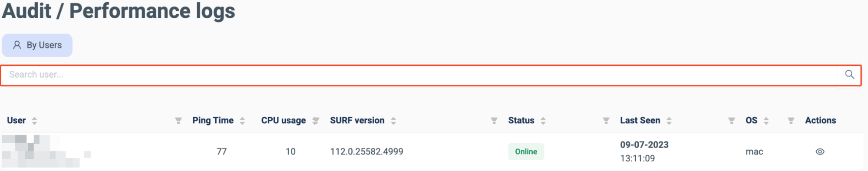Focus the Search user input field

tap(419, 75)
